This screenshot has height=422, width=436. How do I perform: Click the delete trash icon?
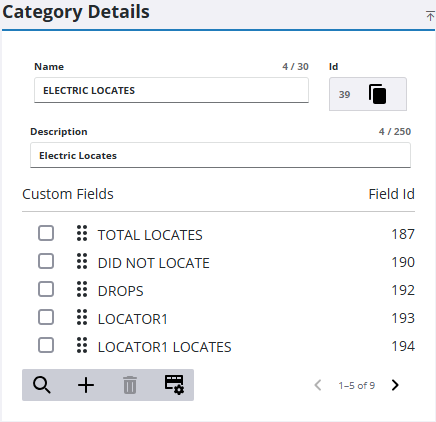(x=130, y=385)
